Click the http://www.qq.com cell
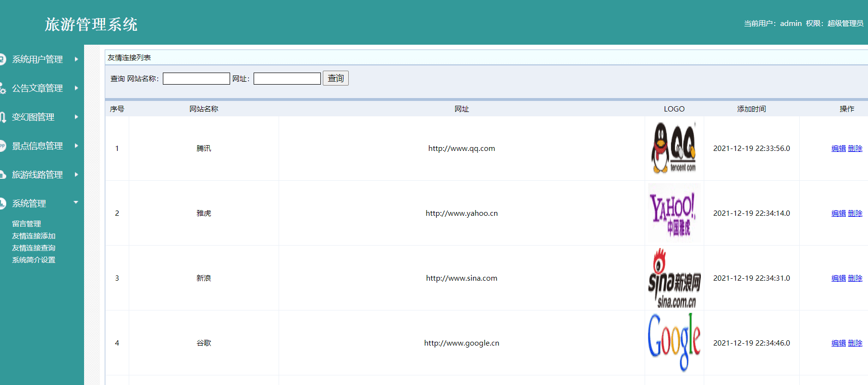The width and height of the screenshot is (868, 385). (462, 149)
